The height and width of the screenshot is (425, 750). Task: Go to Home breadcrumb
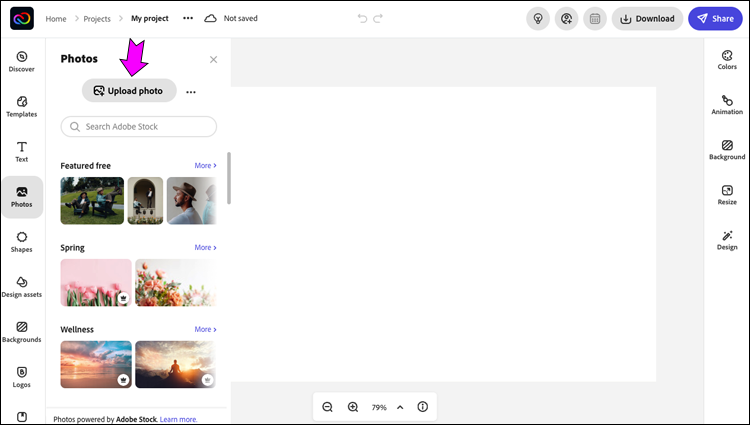(56, 19)
